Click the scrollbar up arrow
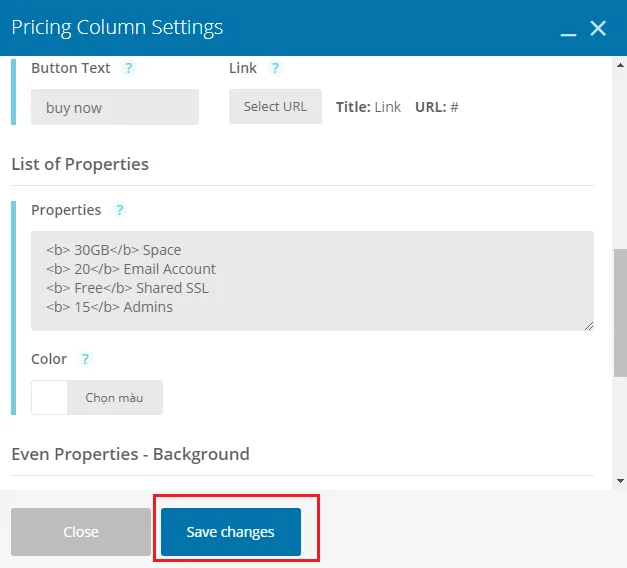 tap(620, 65)
